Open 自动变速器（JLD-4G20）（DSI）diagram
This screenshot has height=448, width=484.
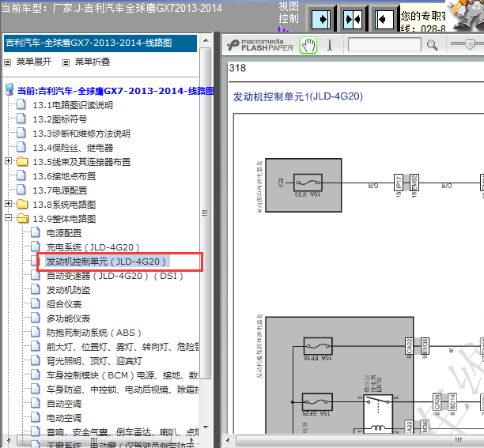[115, 276]
